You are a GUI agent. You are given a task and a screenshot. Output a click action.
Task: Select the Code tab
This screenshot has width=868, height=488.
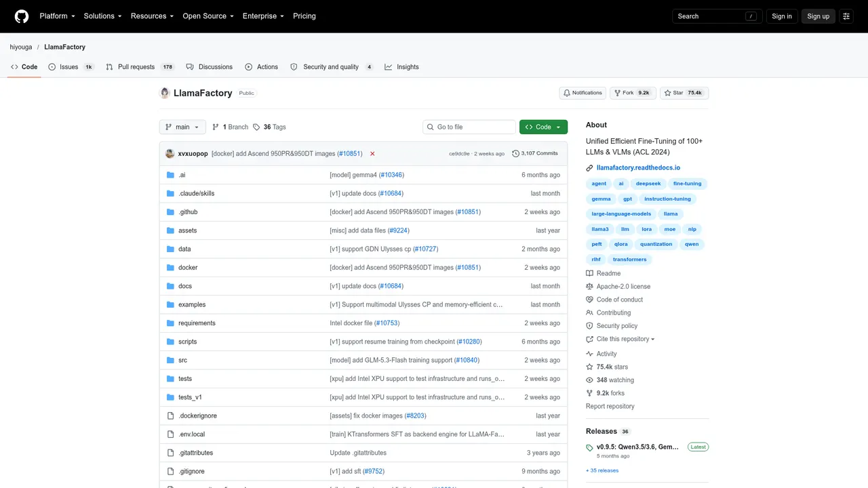click(24, 67)
